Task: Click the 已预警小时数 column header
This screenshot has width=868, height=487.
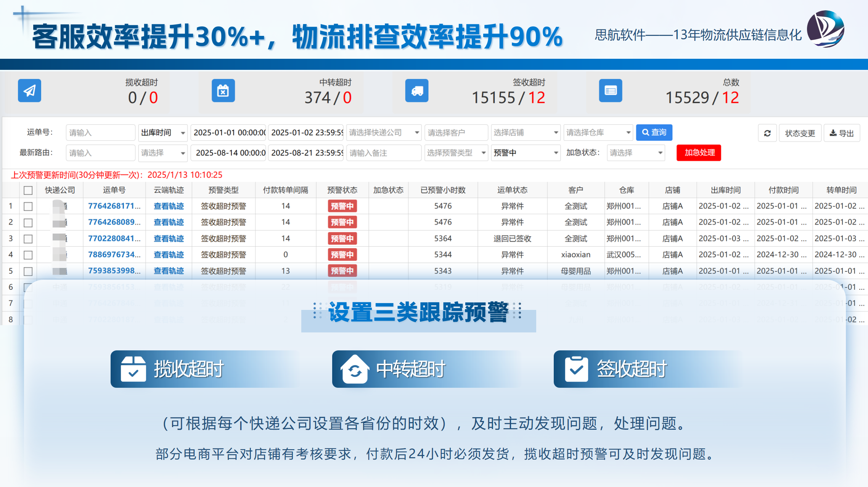Action: pyautogui.click(x=443, y=190)
